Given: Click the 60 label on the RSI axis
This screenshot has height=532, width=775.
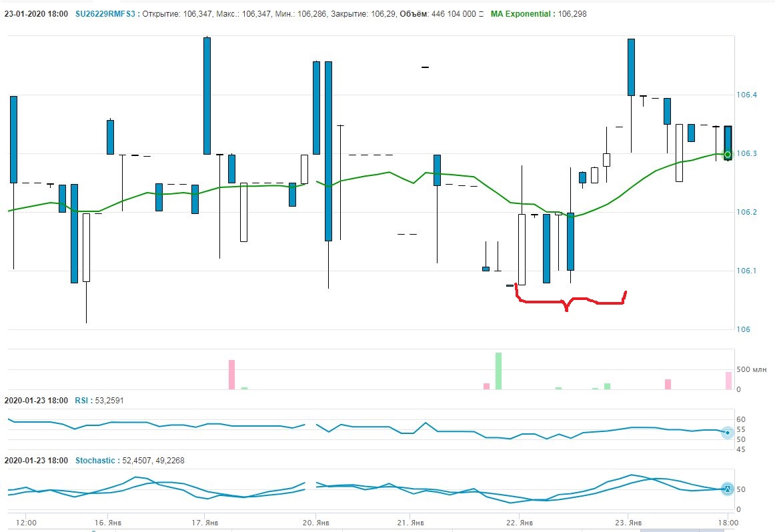Looking at the screenshot, I should 741,419.
